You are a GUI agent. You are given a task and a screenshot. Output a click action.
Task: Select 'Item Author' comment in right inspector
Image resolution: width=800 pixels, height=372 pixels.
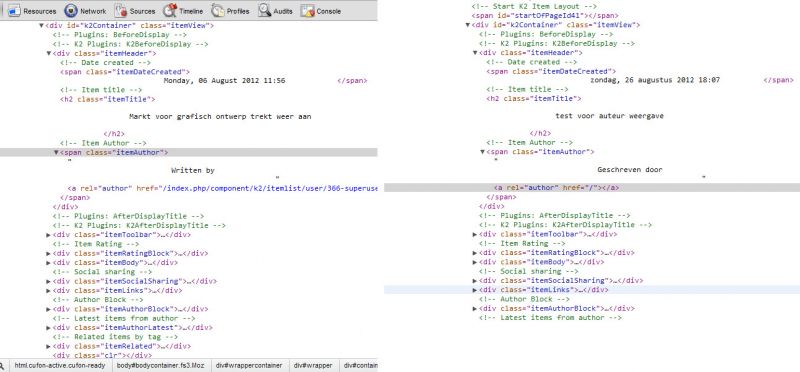[x=530, y=142]
